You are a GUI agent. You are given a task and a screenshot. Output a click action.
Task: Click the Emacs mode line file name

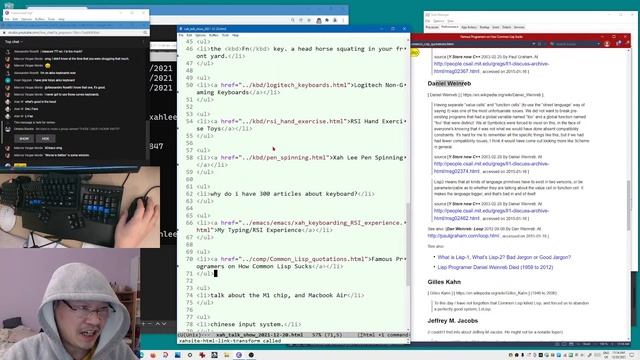260,335
